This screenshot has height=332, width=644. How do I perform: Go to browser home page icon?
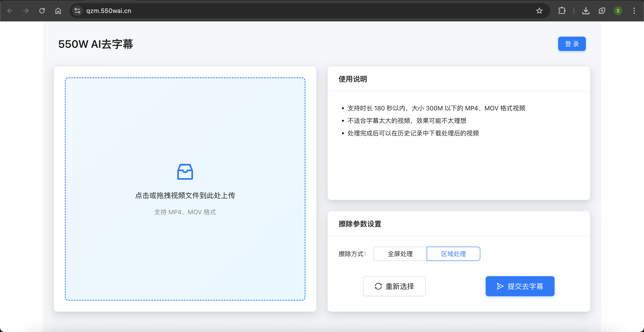pos(58,11)
